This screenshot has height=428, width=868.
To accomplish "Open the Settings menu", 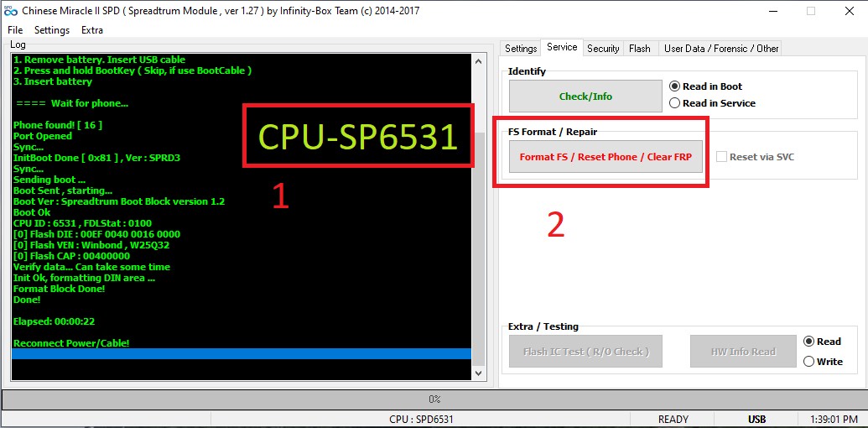I will tap(52, 30).
